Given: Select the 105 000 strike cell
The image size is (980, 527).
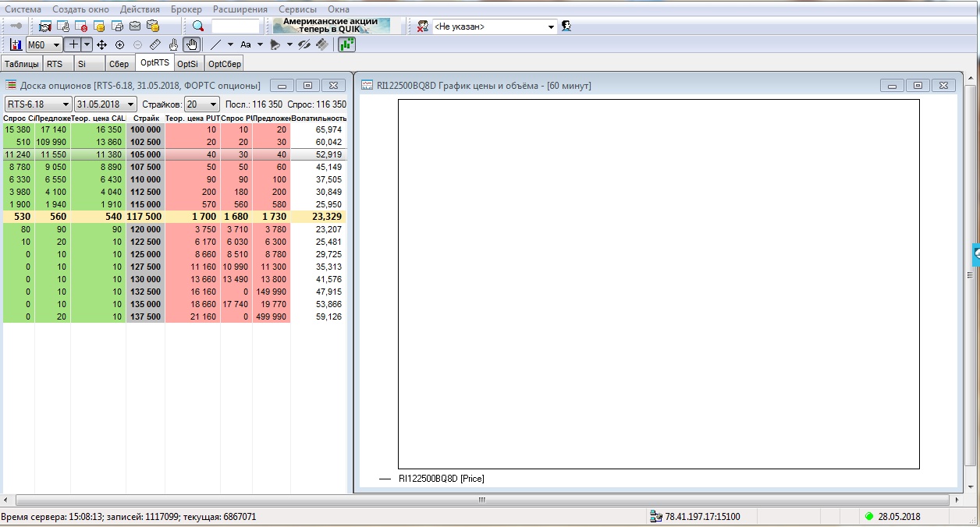Looking at the screenshot, I should pyautogui.click(x=146, y=154).
